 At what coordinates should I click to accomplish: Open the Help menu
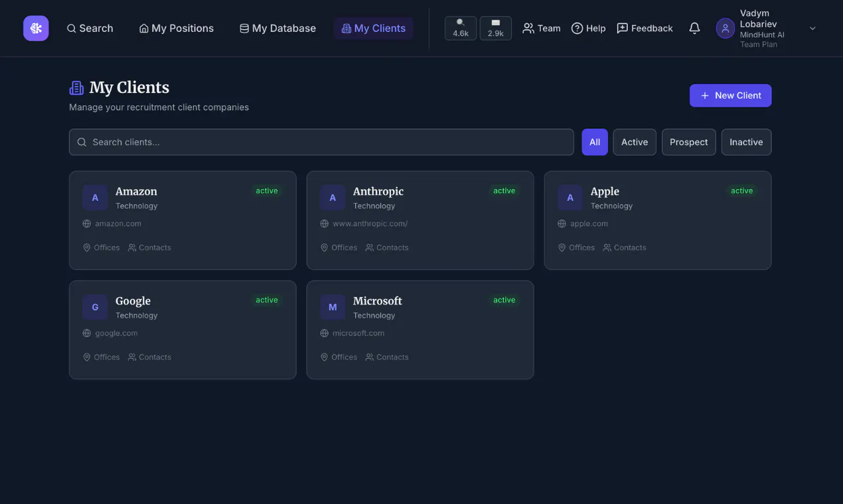pos(589,29)
